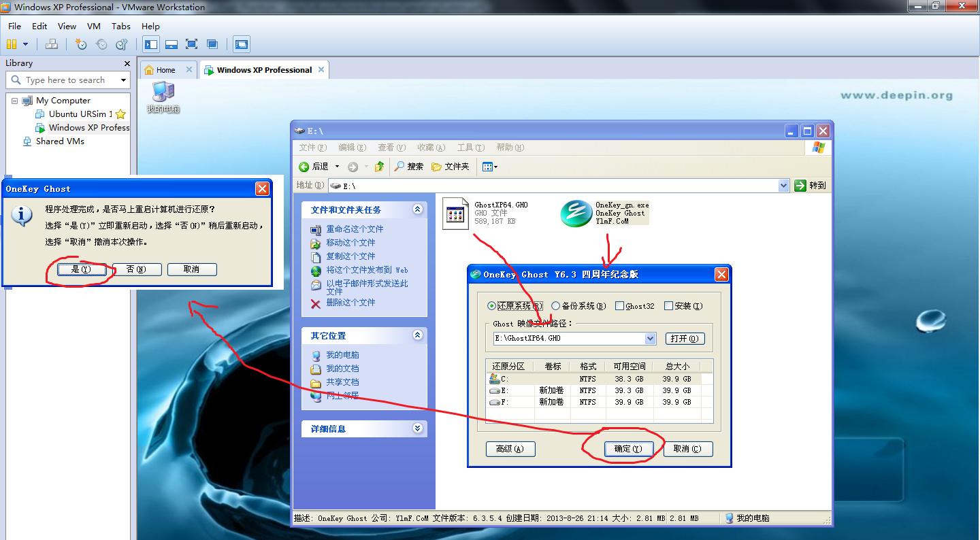980x540 pixels.
Task: Select Shared VMs in library
Action: pos(54,141)
